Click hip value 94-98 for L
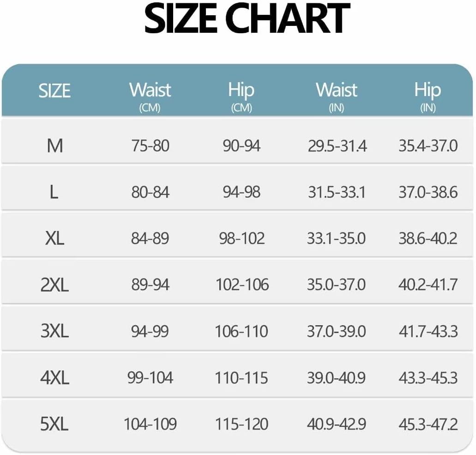476x455 pixels. (241, 192)
